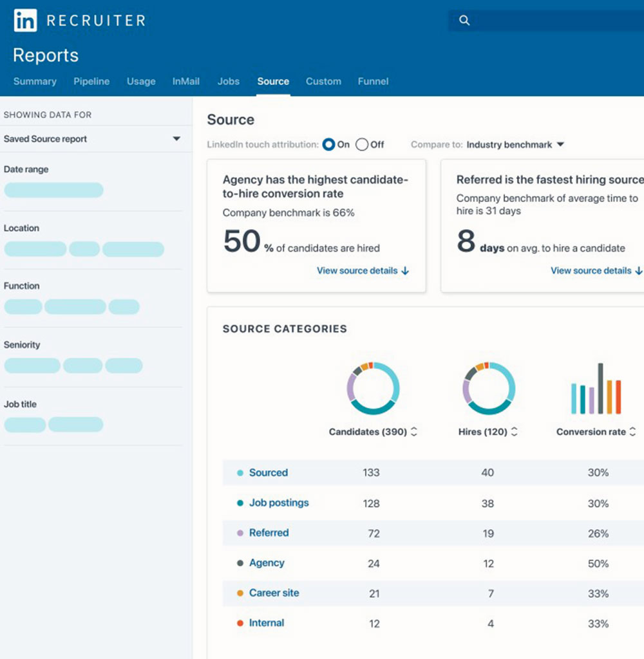
Task: Click the orange dot next to Career site
Action: (240, 593)
